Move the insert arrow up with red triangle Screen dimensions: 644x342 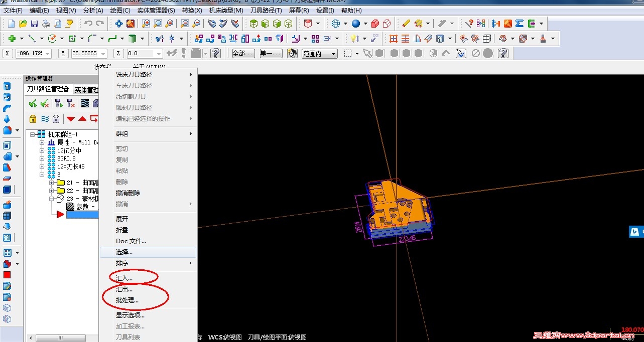pos(82,118)
